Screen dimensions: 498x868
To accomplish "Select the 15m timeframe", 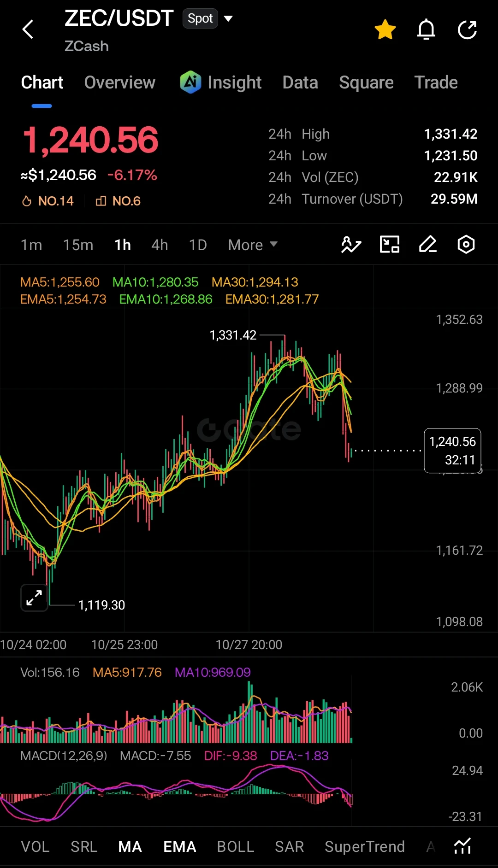I will pos(78,245).
